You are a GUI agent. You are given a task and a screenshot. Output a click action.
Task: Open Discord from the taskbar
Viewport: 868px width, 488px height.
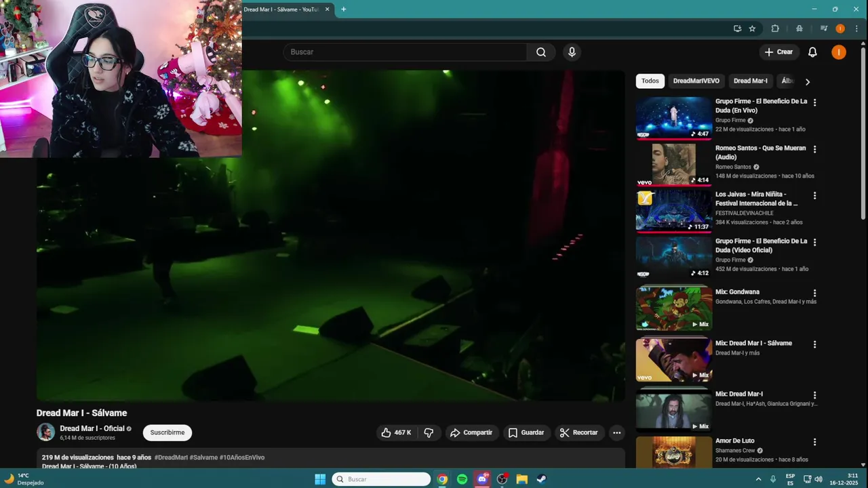[x=482, y=479]
